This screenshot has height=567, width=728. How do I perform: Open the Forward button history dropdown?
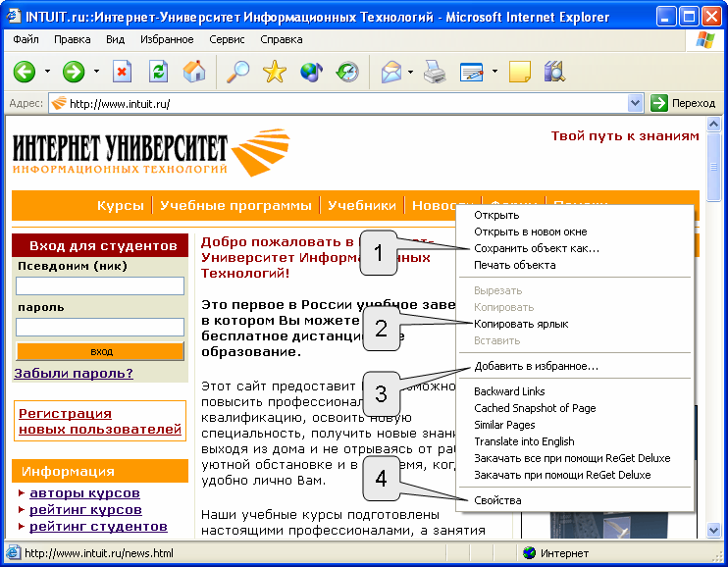(96, 72)
